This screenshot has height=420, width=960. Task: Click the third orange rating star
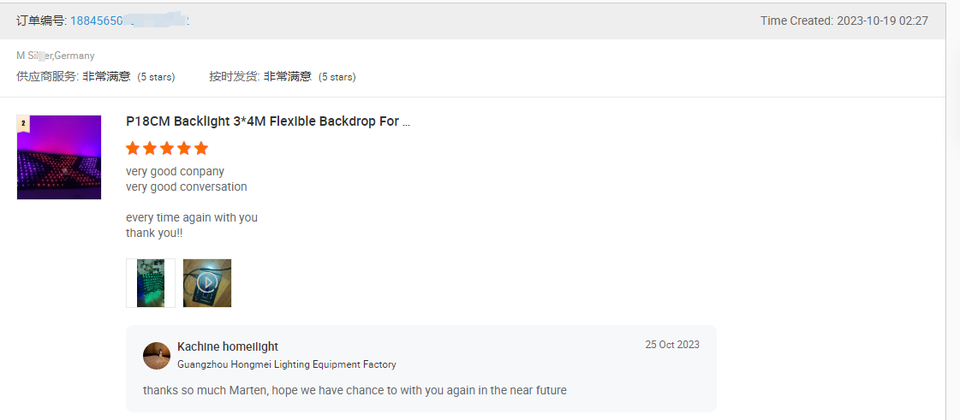167,148
